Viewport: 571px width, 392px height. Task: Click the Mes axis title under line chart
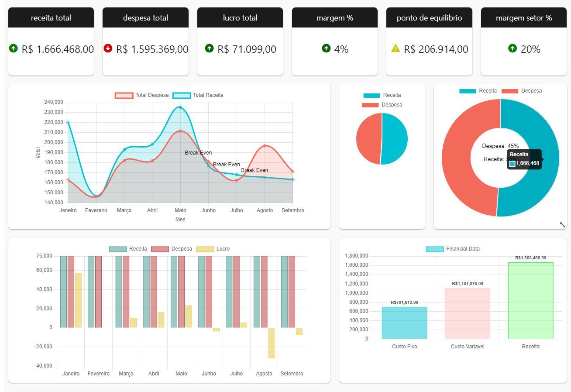tap(180, 220)
